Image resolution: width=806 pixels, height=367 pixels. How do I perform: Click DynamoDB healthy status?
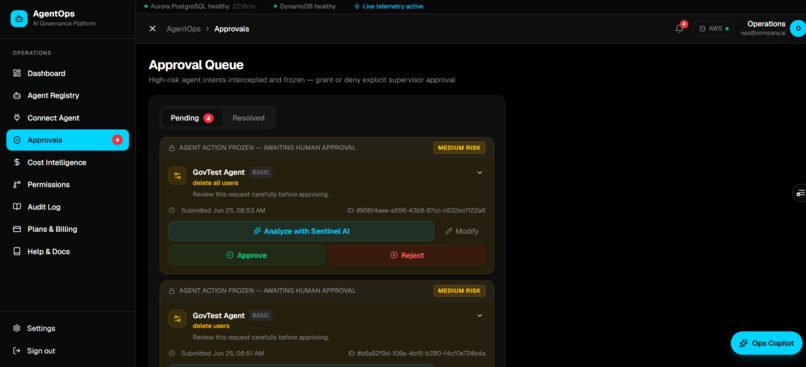(304, 7)
